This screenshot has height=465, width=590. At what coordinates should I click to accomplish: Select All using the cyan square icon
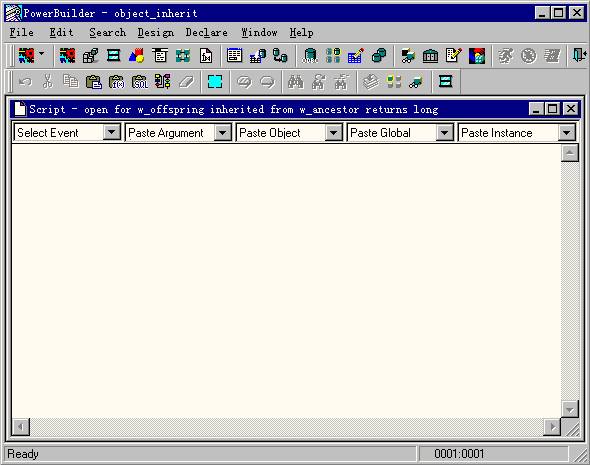click(x=215, y=82)
